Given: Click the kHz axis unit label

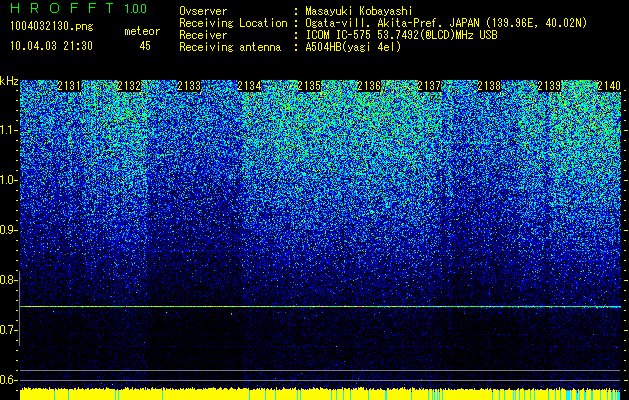Looking at the screenshot, I should (x=9, y=81).
